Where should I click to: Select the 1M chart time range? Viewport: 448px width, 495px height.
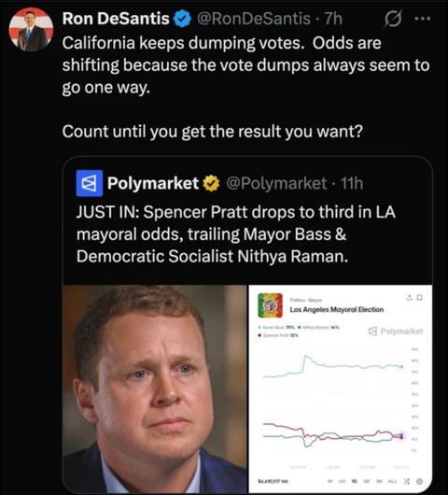pos(378,481)
